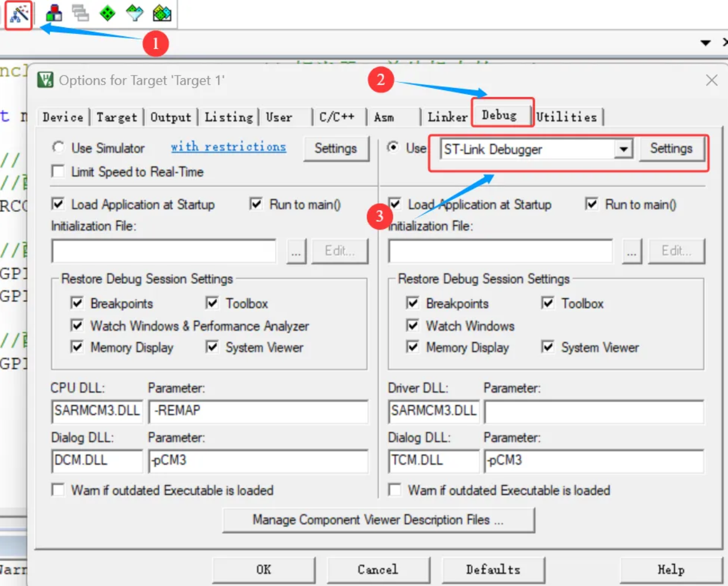Image resolution: width=728 pixels, height=586 pixels.
Task: Open Options for Target wand icon
Action: [19, 14]
